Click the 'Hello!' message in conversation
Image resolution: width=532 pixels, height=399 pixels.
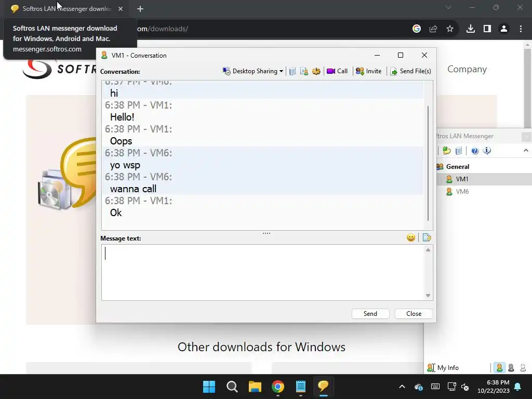point(122,117)
